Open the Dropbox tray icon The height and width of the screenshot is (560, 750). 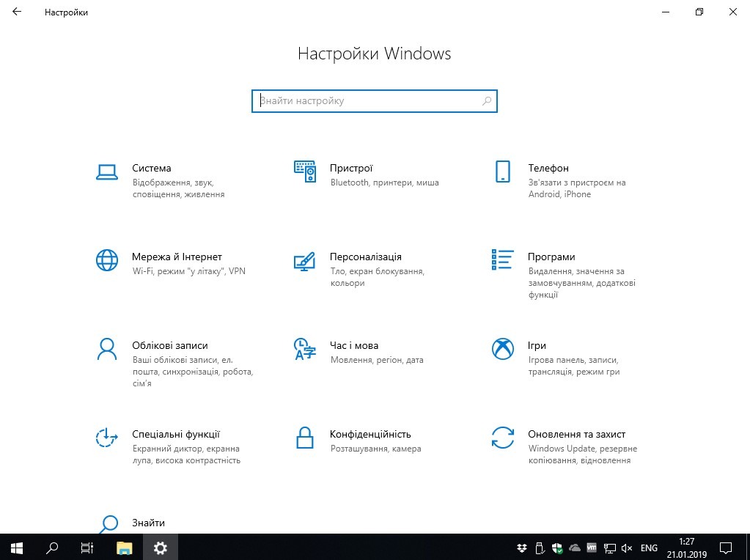(x=522, y=548)
